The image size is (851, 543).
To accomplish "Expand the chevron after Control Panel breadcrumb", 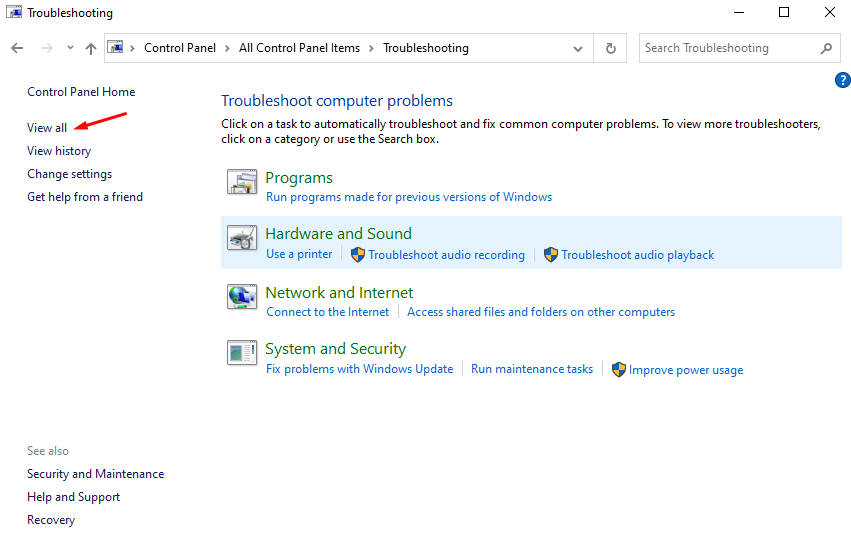I will tap(229, 48).
